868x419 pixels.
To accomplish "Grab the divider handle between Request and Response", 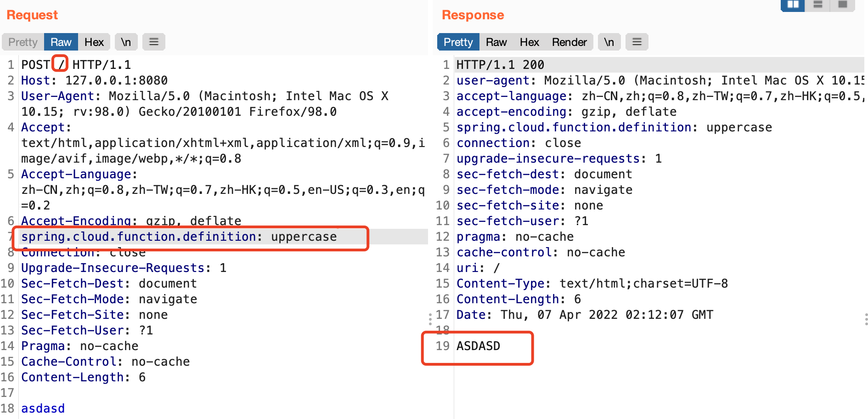I will [x=430, y=319].
